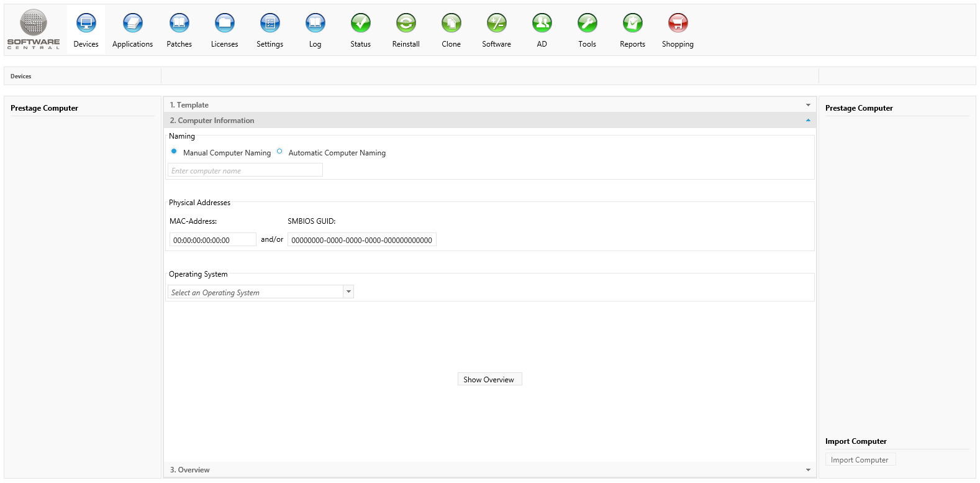
Task: Open the Reinstall icon
Action: pos(406,24)
